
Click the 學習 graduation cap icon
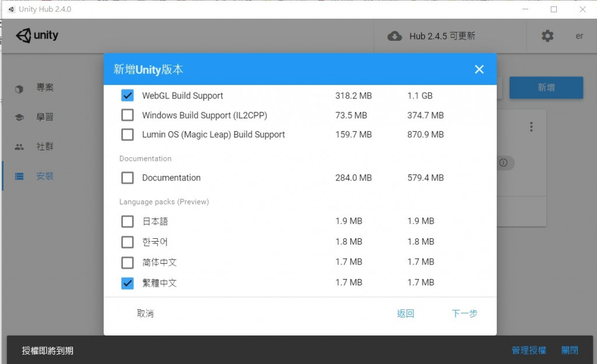(x=19, y=117)
